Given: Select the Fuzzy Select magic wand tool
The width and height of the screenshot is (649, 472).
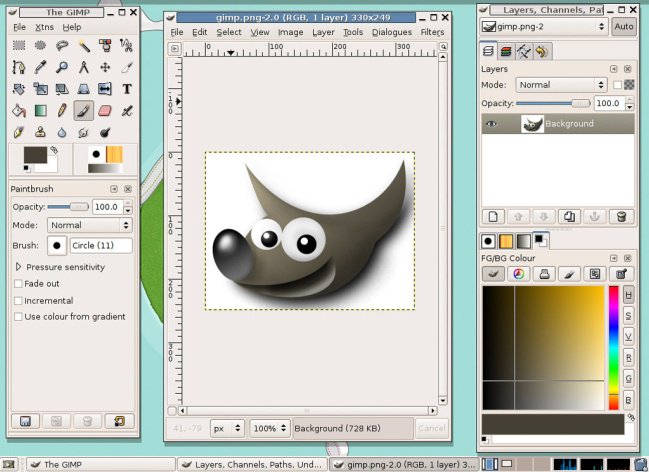Looking at the screenshot, I should pos(84,45).
